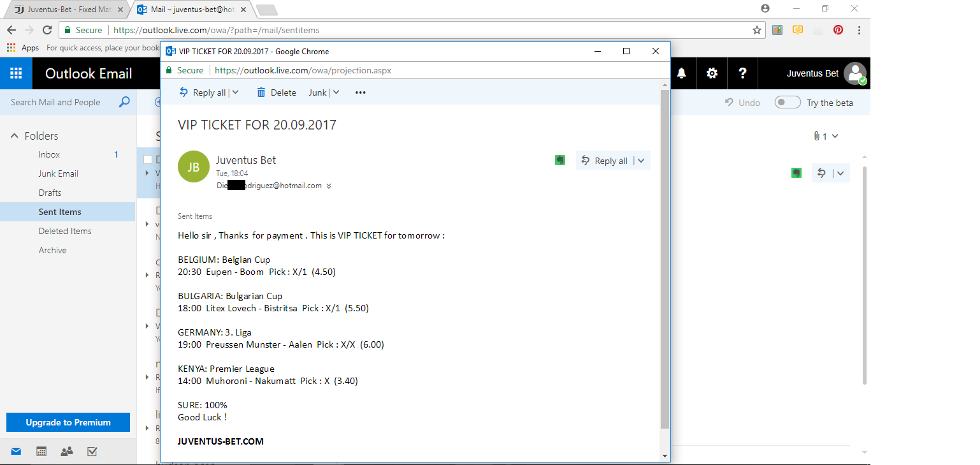Click the JUVENTUS-BET.COM signature text
980x465 pixels.
tap(220, 441)
